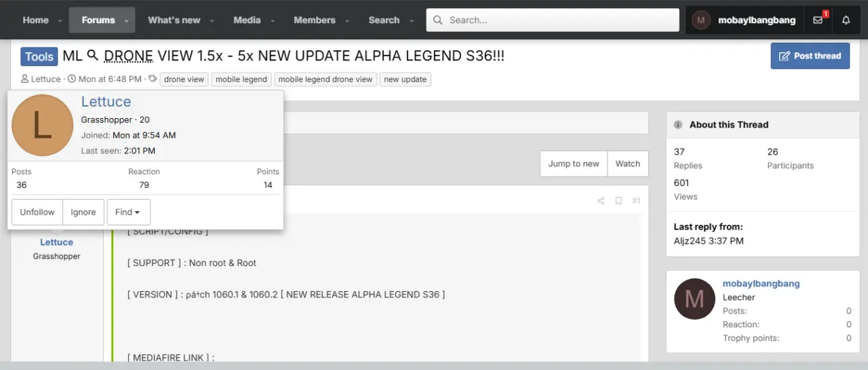Click the 37 Replies count
Screen dimensions: 868x370
[x=679, y=152]
